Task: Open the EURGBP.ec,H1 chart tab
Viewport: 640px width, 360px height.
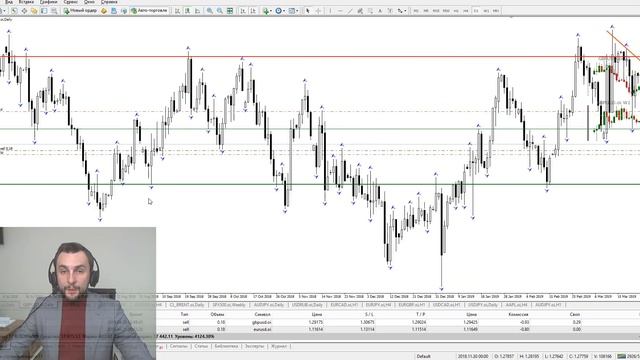Action: (x=412, y=305)
